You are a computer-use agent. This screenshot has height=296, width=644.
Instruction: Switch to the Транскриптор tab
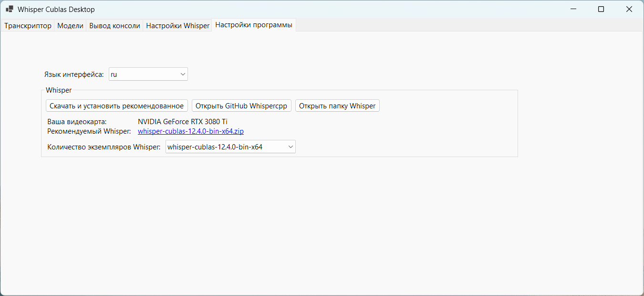tap(27, 26)
